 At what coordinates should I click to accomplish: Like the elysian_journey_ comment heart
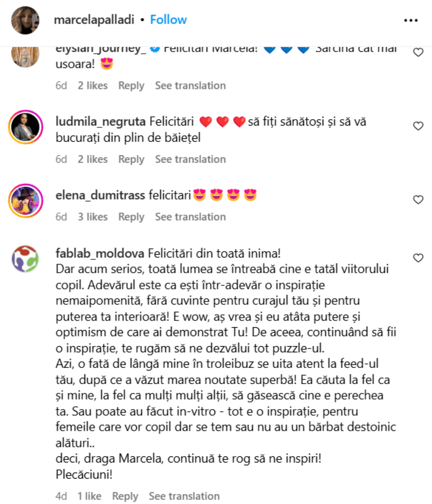[418, 52]
